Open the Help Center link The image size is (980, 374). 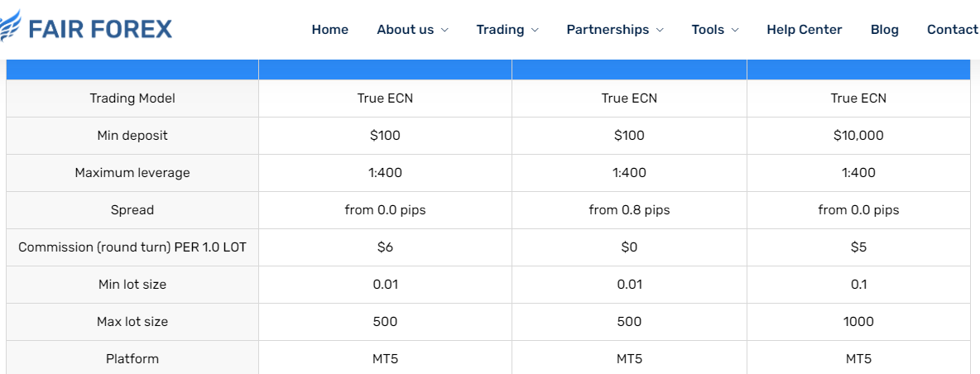pos(805,29)
